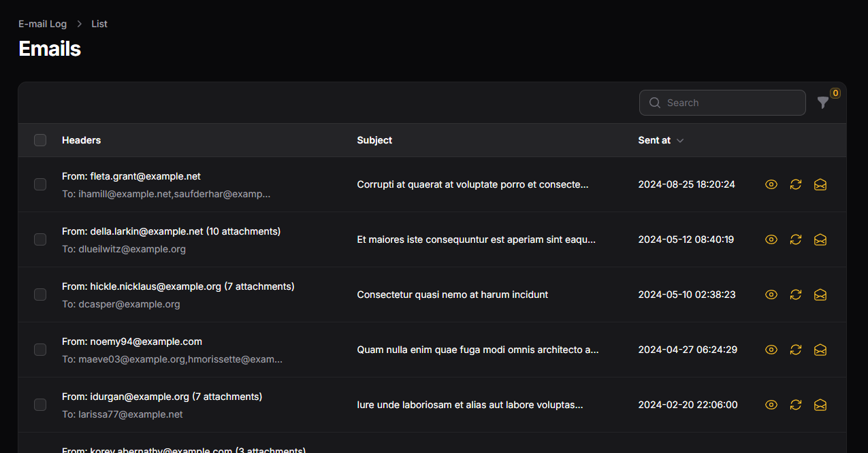Click envelope icon in idurgan row
The width and height of the screenshot is (868, 453).
click(820, 405)
